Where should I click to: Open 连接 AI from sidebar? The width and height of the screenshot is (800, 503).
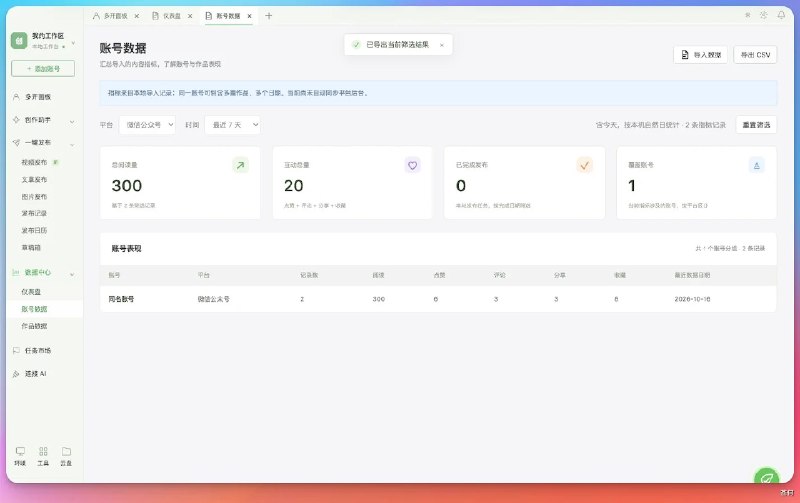36,373
